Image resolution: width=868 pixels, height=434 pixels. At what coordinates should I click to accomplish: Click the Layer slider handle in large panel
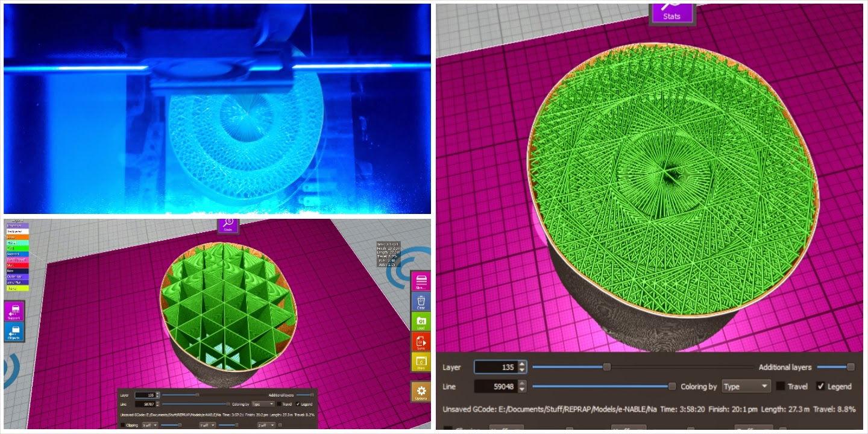click(607, 367)
